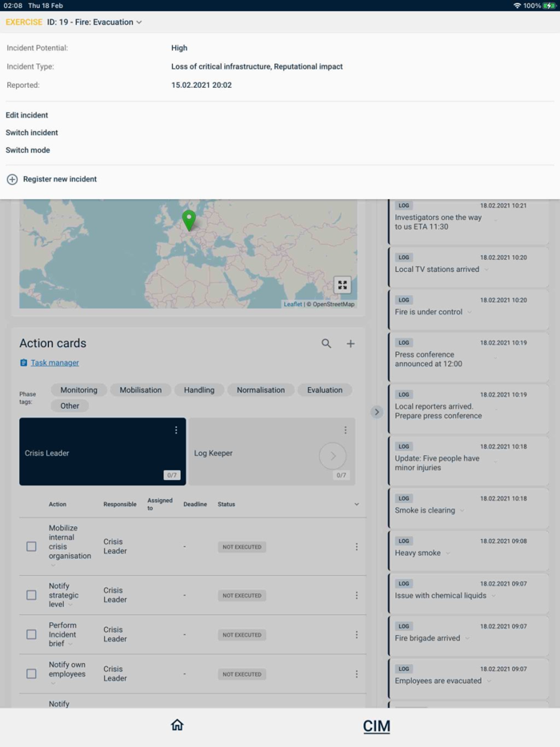Open the home icon in bottom bar

click(x=178, y=725)
